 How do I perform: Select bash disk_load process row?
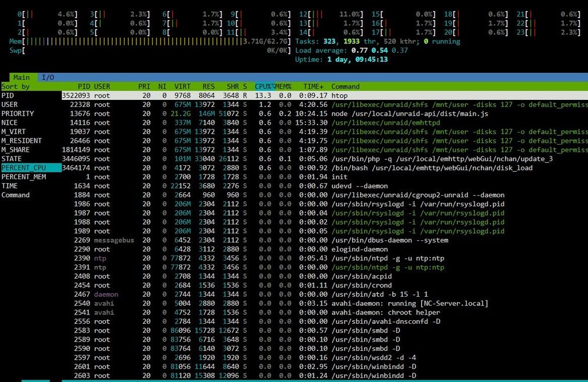pos(325,167)
